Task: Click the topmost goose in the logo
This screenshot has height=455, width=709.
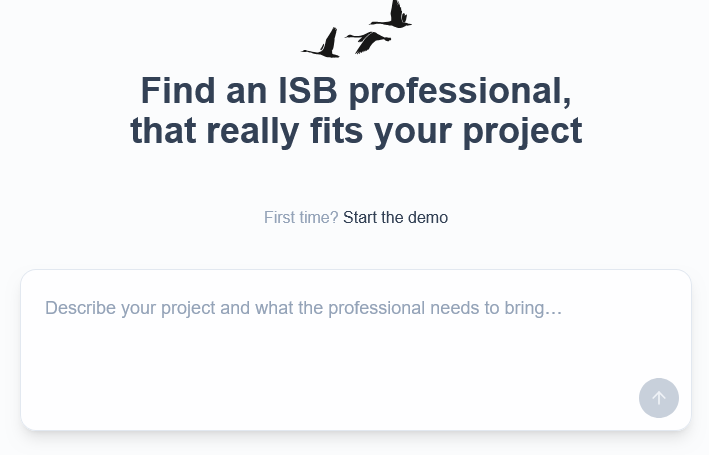Action: point(394,16)
